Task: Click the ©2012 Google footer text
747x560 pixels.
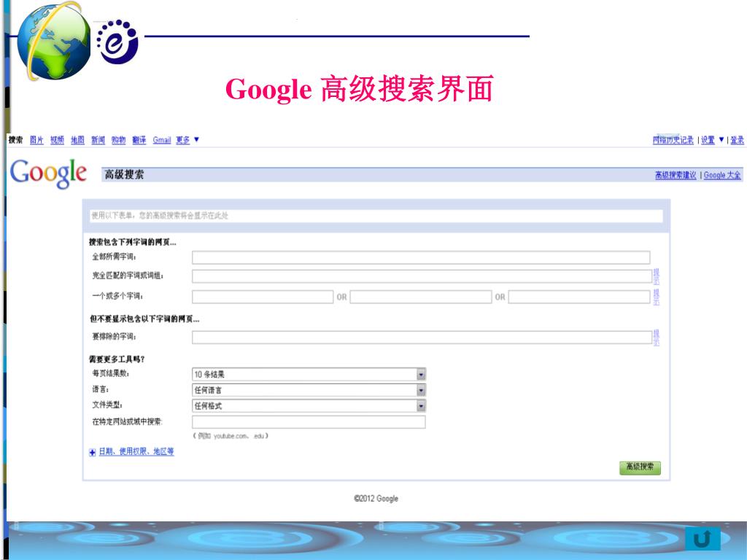Action: 376,498
